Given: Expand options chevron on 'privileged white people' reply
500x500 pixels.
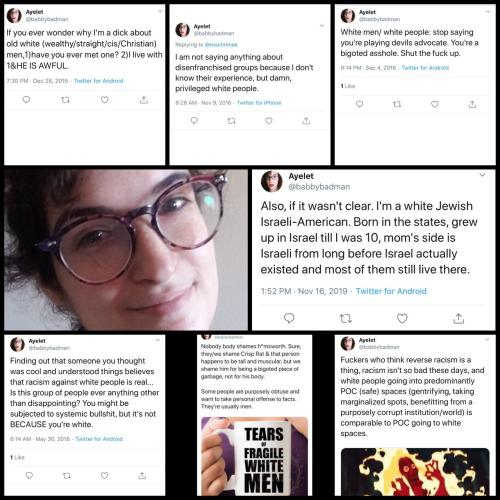Looking at the screenshot, I should tap(322, 26).
